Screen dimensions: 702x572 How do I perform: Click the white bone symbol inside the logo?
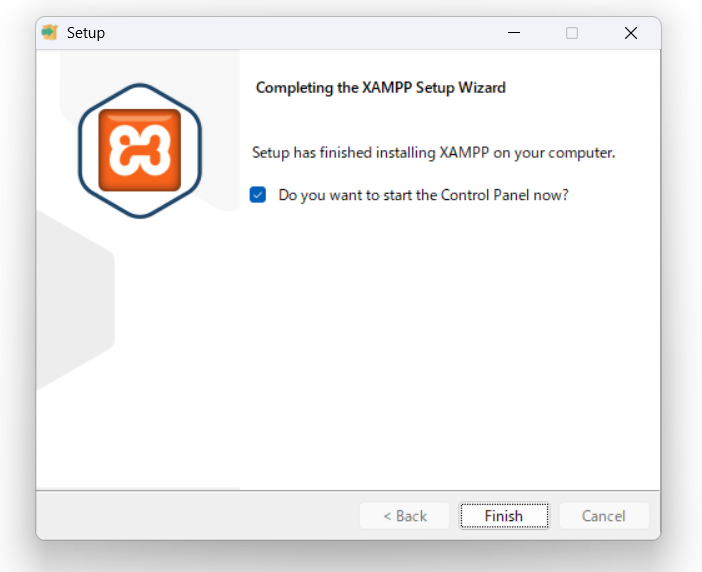(140, 150)
